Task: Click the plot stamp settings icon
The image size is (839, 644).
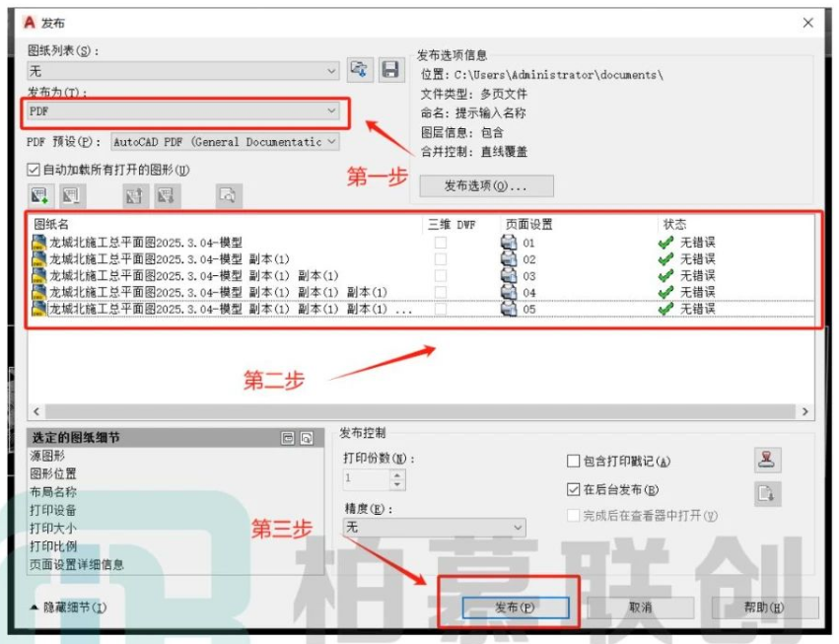Action: (767, 460)
